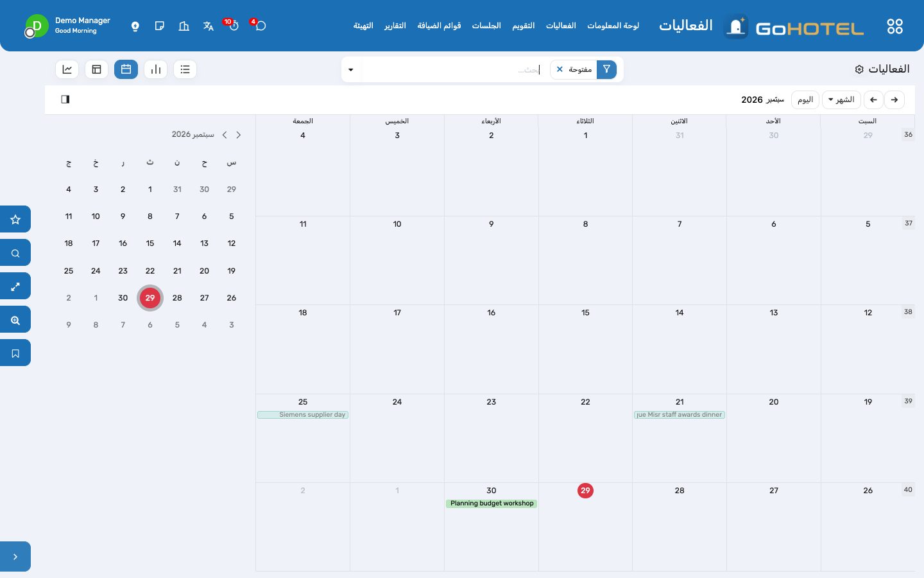The height and width of the screenshot is (578, 924).
Task: Switch to the kanban layout view
Action: pos(96,69)
